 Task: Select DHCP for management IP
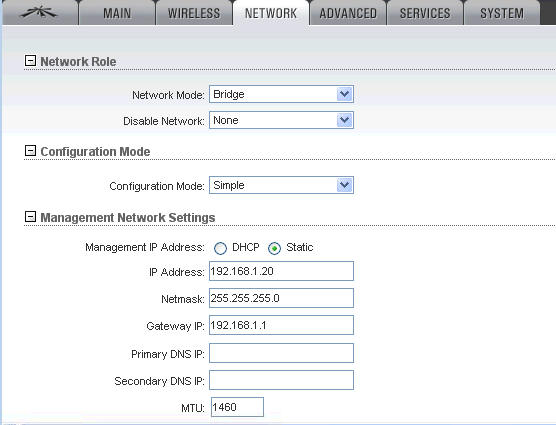click(220, 248)
